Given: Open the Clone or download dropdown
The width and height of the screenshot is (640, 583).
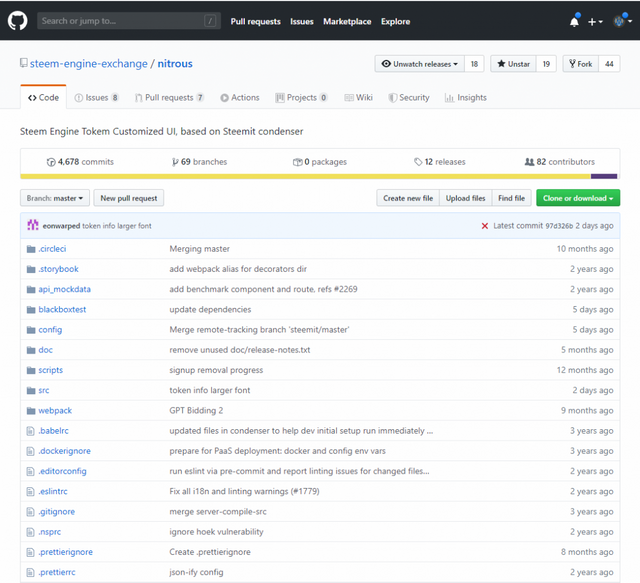Looking at the screenshot, I should click(x=578, y=198).
